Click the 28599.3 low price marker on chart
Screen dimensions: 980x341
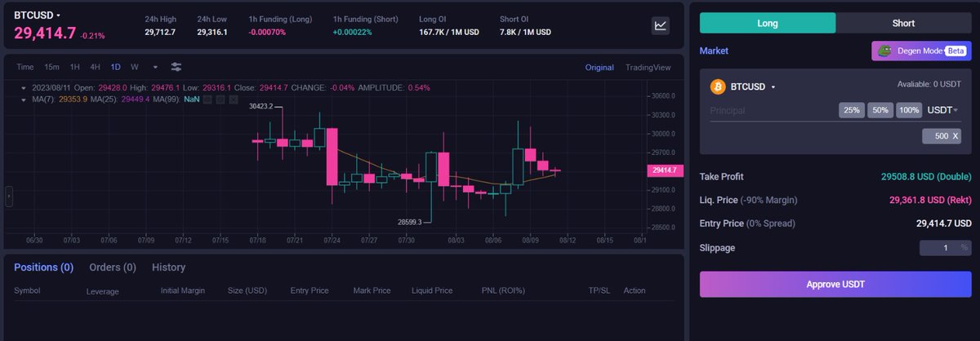pyautogui.click(x=410, y=221)
